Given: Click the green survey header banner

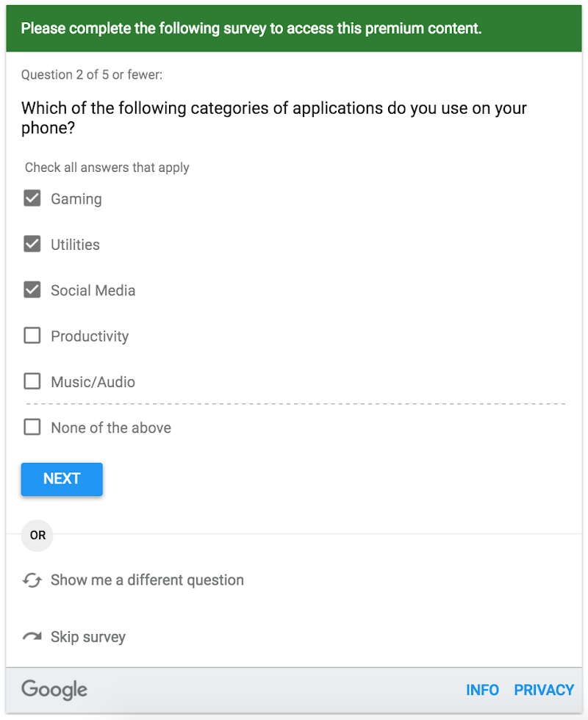Looking at the screenshot, I should point(294,29).
